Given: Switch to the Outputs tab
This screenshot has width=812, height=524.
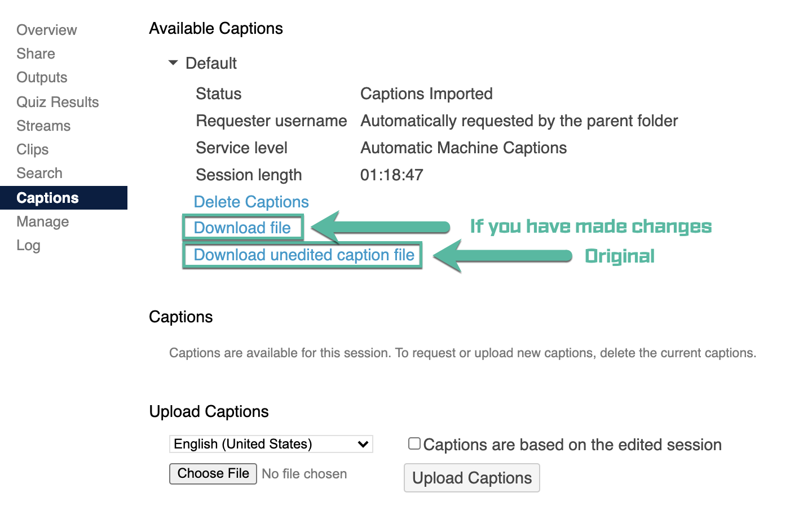Looking at the screenshot, I should point(42,77).
